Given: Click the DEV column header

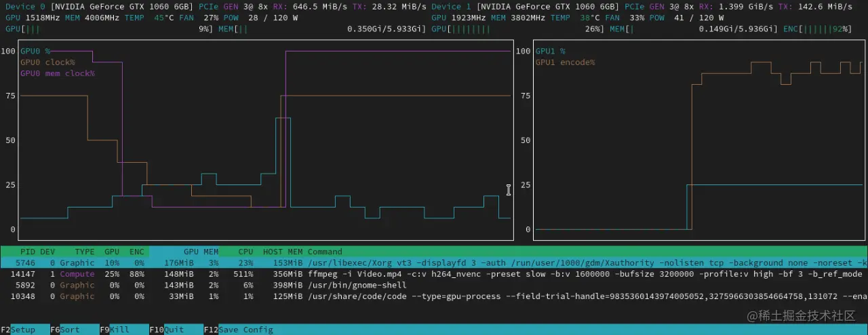Looking at the screenshot, I should [47, 252].
